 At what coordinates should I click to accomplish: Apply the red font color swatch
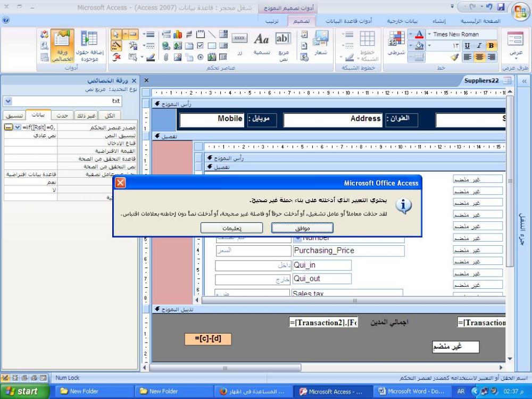(x=419, y=34)
